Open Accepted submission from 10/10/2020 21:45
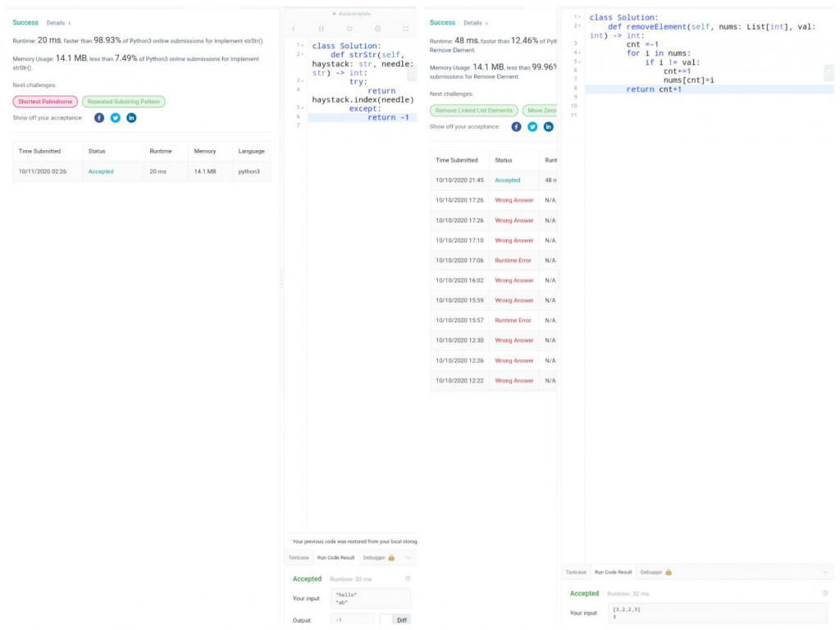This screenshot has width=840, height=630. point(507,180)
